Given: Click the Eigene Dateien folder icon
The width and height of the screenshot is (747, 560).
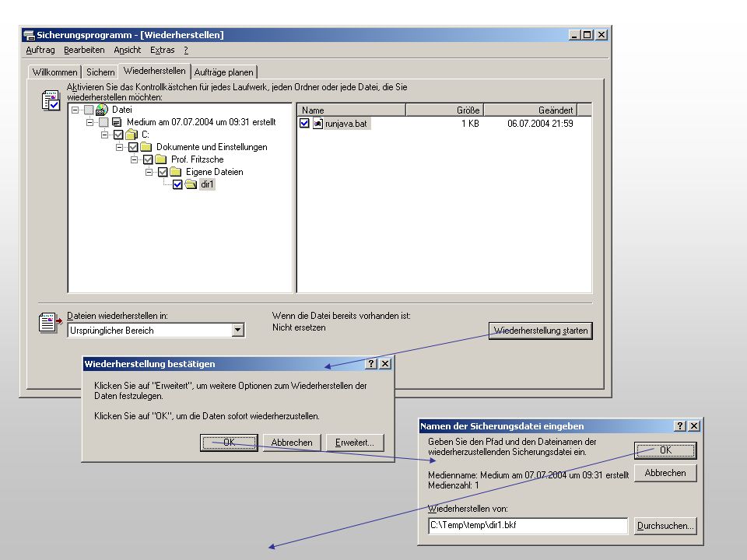Looking at the screenshot, I should (x=176, y=171).
